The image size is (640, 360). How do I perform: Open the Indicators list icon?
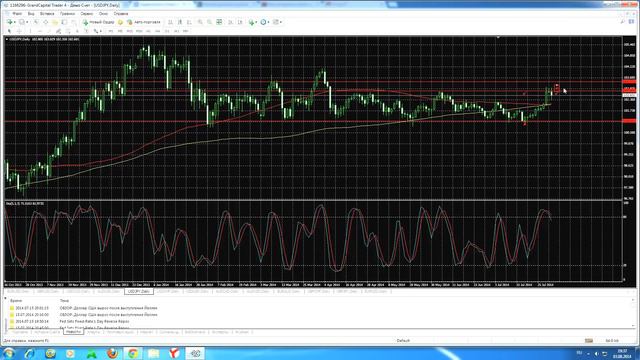point(251,22)
